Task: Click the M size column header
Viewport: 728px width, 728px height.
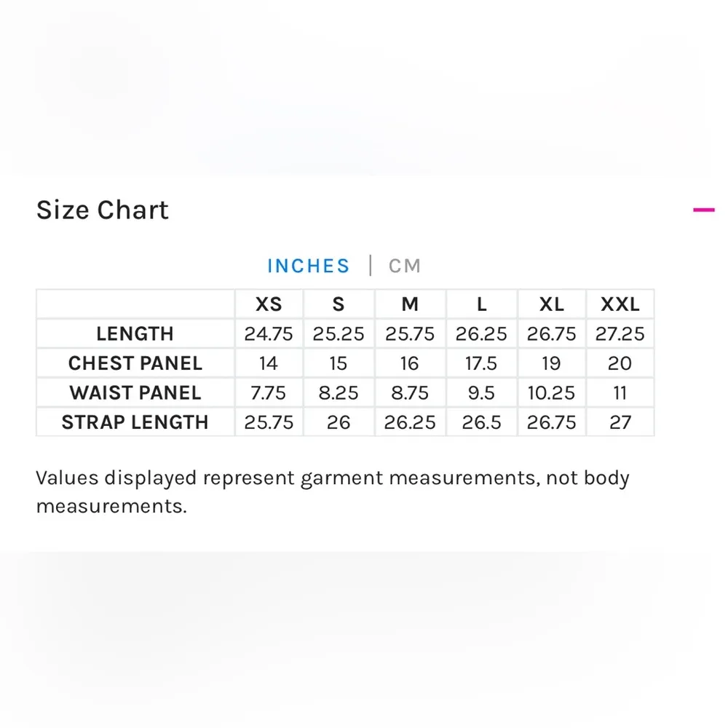Action: point(410,304)
